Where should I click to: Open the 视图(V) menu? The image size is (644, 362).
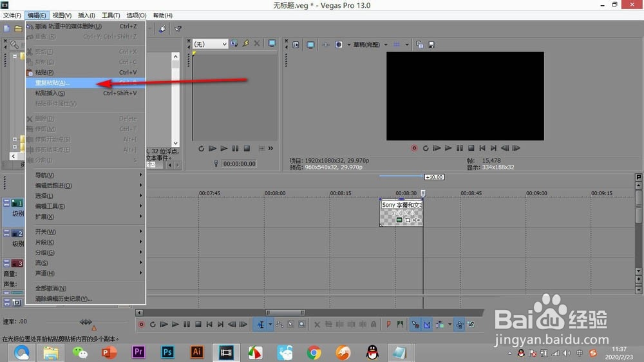[x=62, y=15]
